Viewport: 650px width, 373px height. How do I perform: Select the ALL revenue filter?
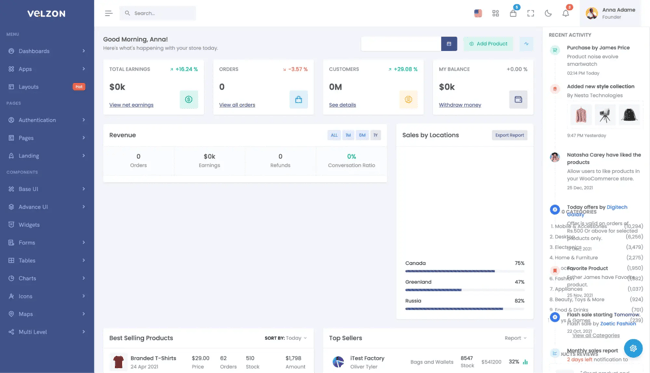click(334, 135)
